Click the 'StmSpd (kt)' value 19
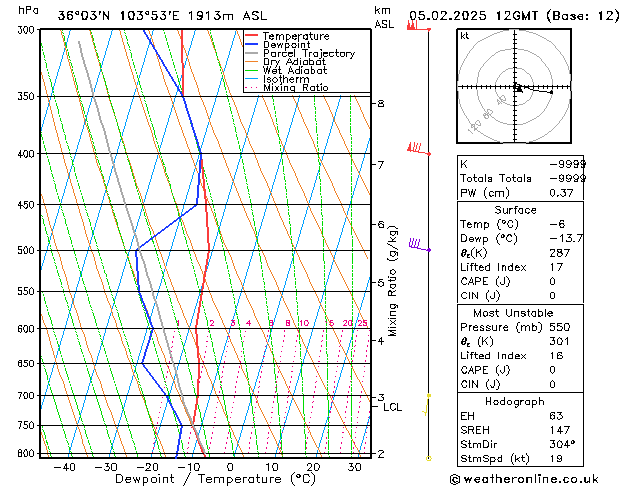The width and height of the screenshot is (629, 486). point(556,458)
